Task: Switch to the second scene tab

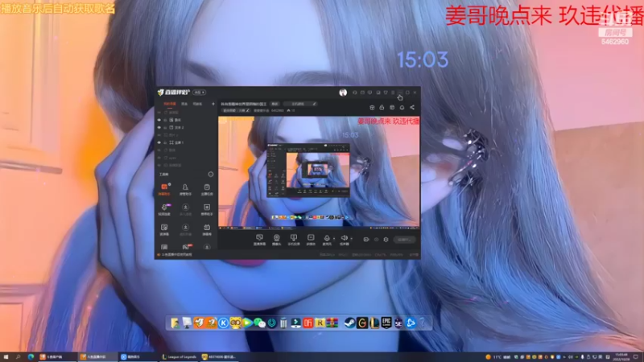Action: [184, 104]
